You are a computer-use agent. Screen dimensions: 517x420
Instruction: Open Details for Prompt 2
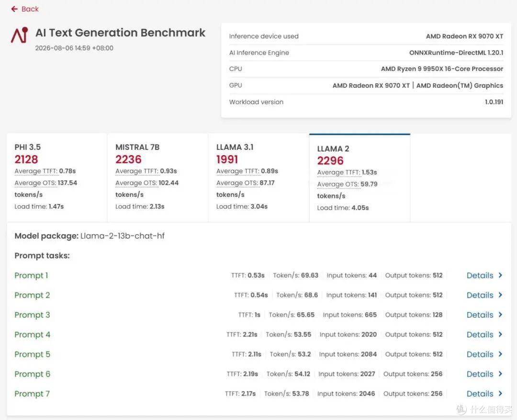click(x=480, y=295)
